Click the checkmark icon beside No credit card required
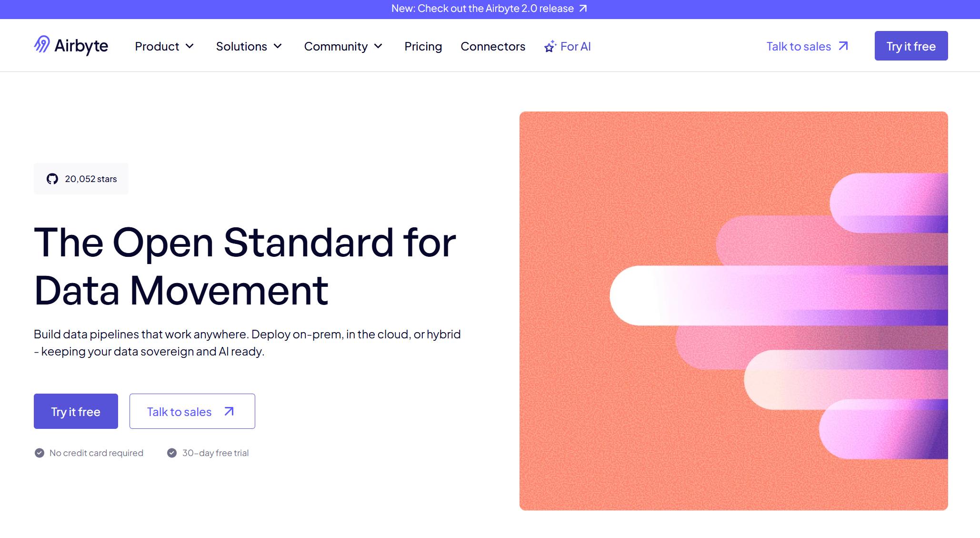The height and width of the screenshot is (538, 980). [x=40, y=453]
